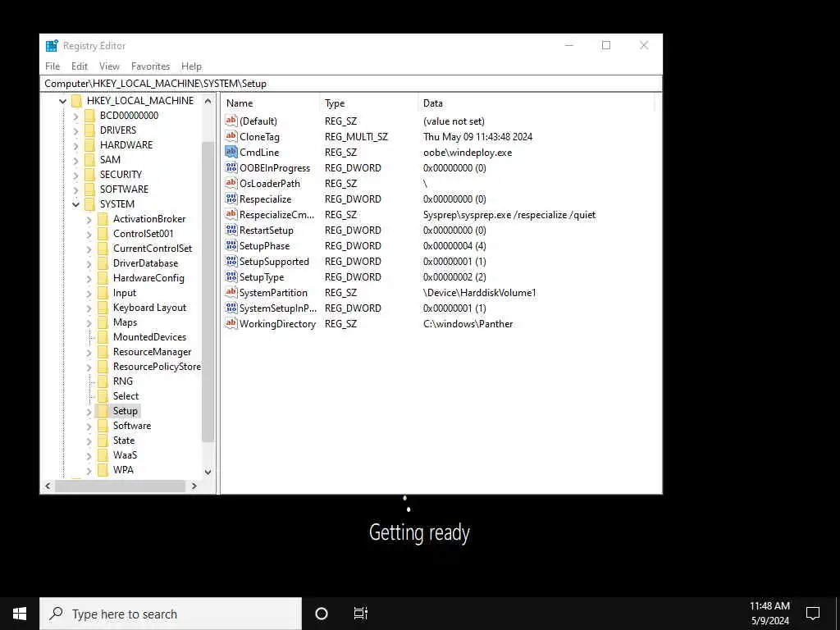This screenshot has width=840, height=630.
Task: Click the taskbar search box
Action: pos(171,614)
